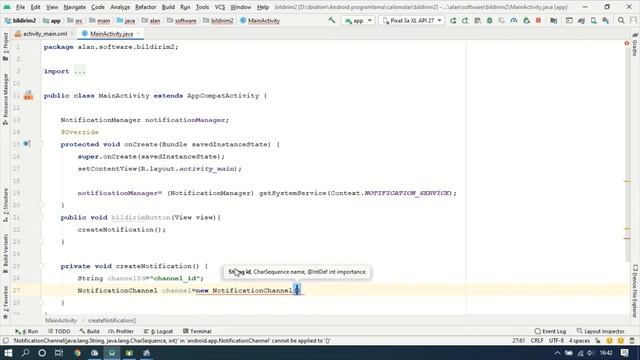Open the Project tool window sidebar

[x=5, y=46]
